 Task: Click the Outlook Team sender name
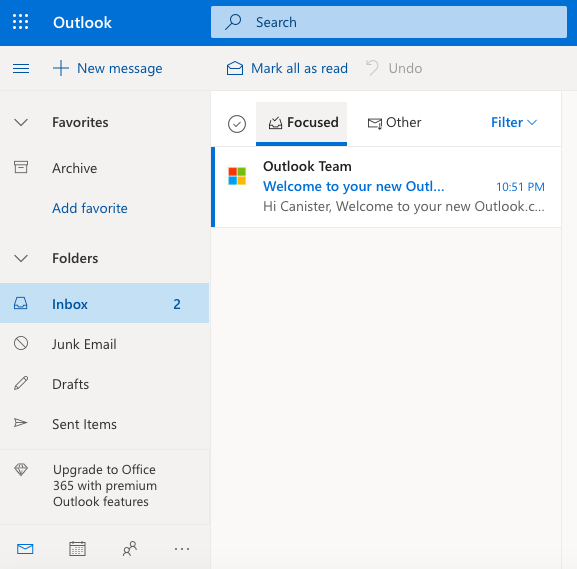pos(307,166)
